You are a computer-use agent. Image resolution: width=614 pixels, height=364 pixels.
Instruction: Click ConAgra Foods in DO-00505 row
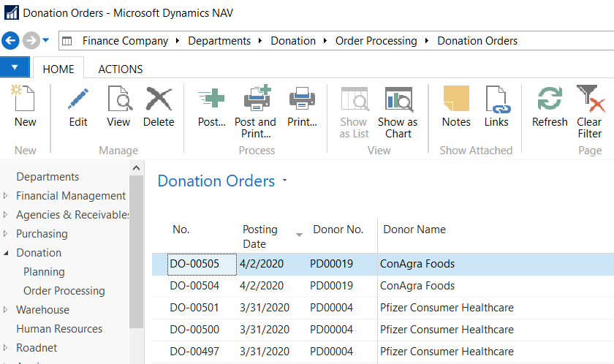tap(417, 264)
